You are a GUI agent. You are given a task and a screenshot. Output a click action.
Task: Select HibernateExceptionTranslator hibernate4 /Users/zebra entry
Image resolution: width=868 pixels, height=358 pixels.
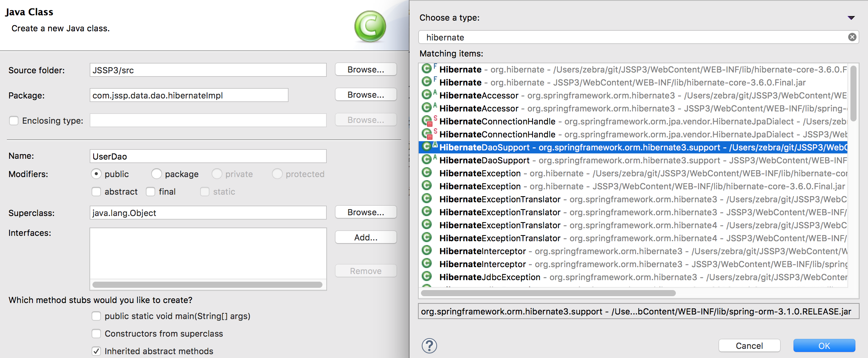[633, 225]
